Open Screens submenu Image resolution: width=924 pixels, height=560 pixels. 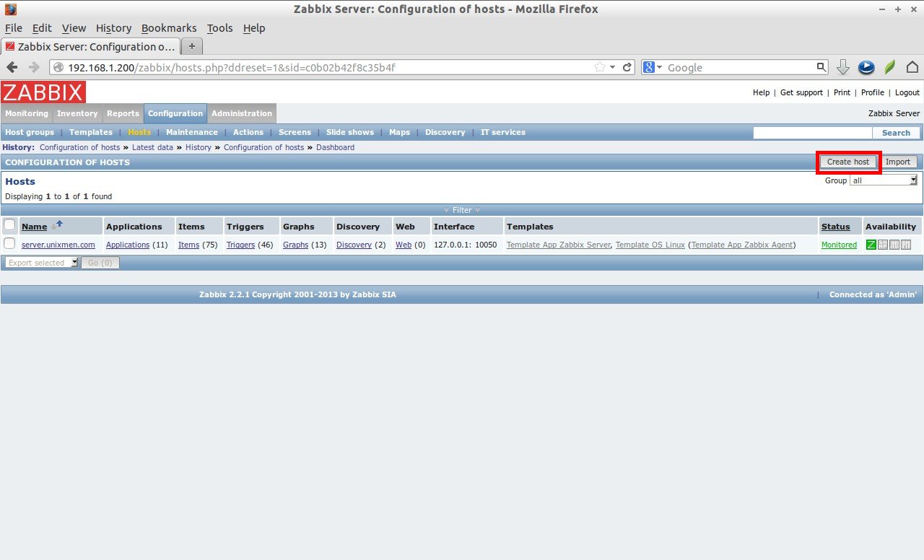295,132
